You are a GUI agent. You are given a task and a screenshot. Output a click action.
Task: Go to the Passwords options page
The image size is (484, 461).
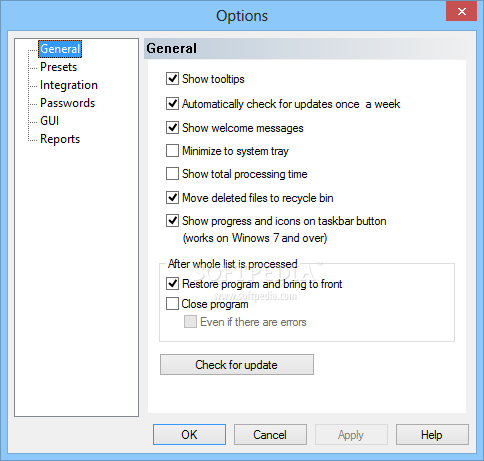pos(67,103)
